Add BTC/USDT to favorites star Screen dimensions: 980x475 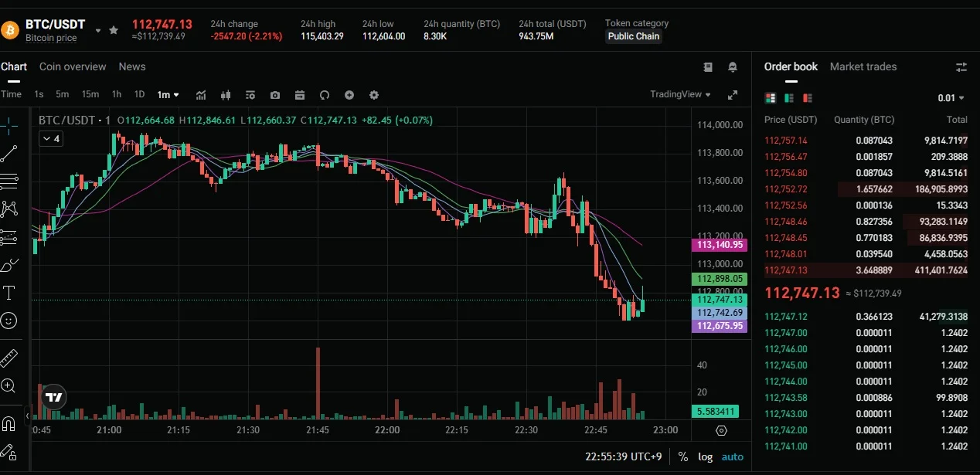tap(114, 30)
